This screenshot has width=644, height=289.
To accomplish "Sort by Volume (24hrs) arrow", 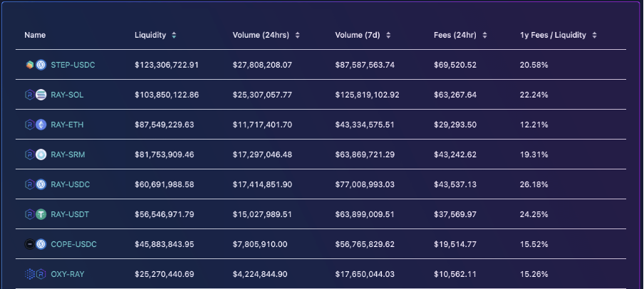I will click(x=297, y=35).
